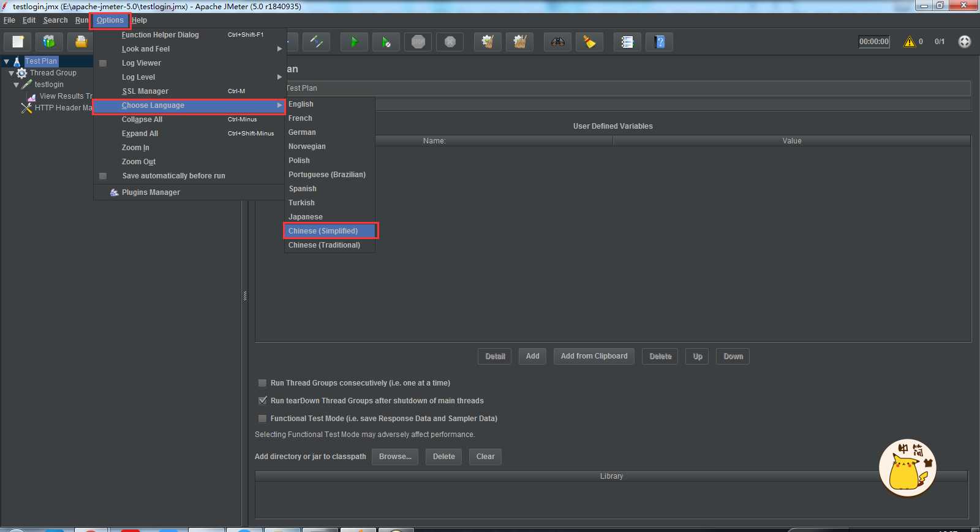The height and width of the screenshot is (532, 980).
Task: Open the File menu
Action: click(9, 20)
